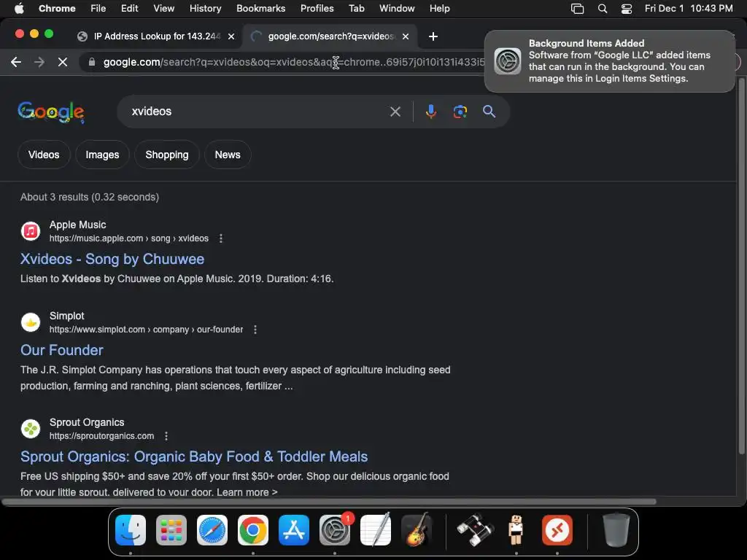Filter results by Shopping
Image resolution: width=747 pixels, height=560 pixels.
click(167, 155)
